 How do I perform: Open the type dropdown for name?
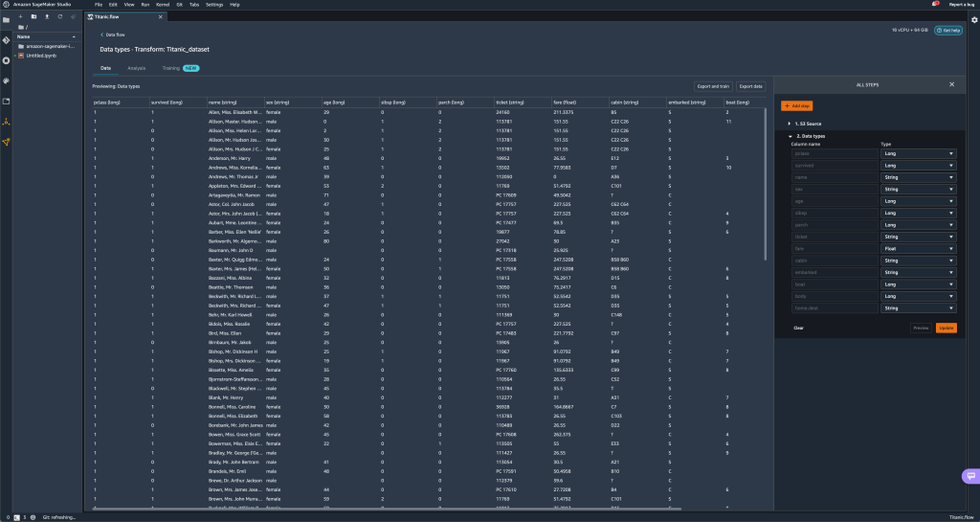(x=918, y=177)
